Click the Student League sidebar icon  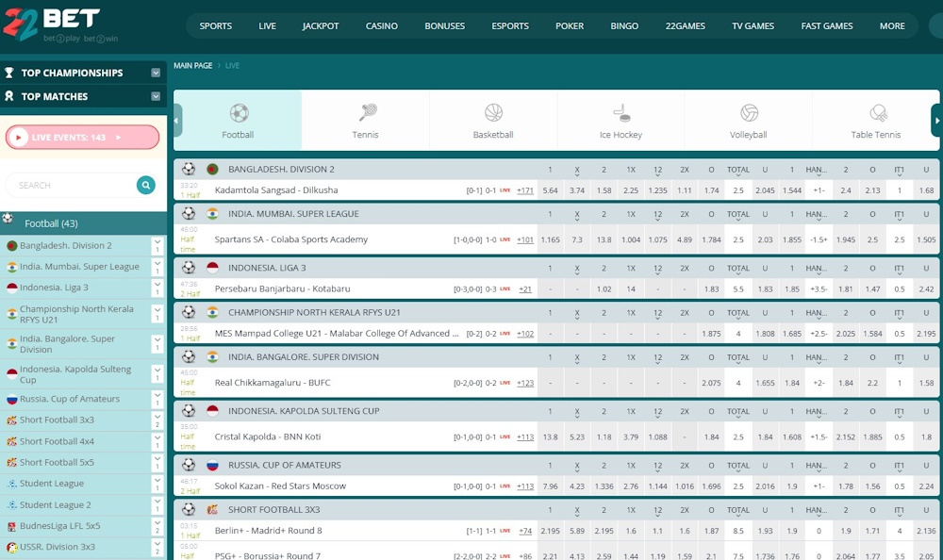[x=11, y=484]
